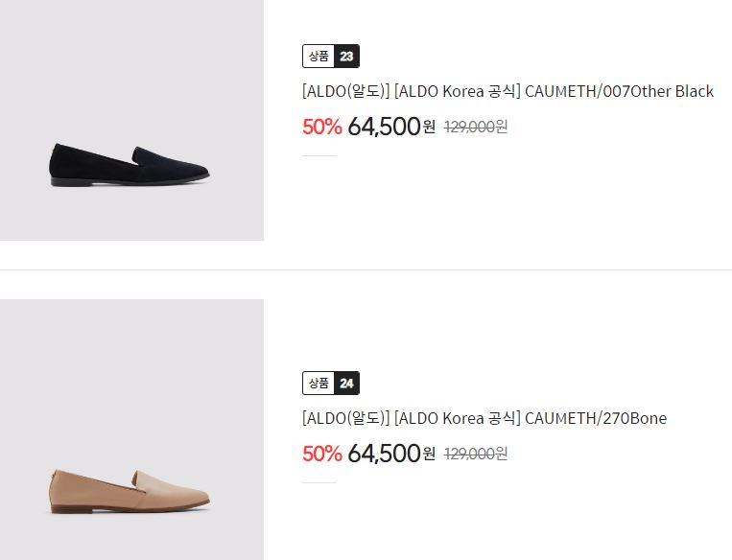Click the 상품 label of item 23
Screen dimensions: 732x560
click(x=319, y=56)
